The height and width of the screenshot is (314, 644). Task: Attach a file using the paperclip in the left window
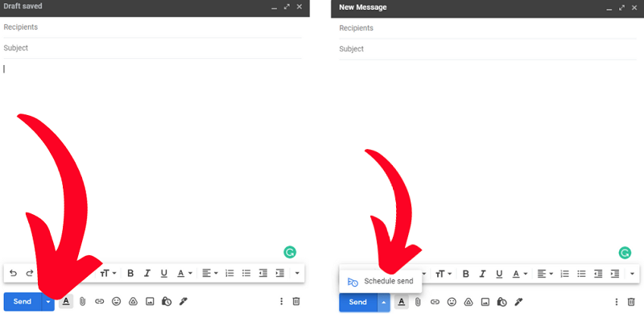pyautogui.click(x=83, y=302)
